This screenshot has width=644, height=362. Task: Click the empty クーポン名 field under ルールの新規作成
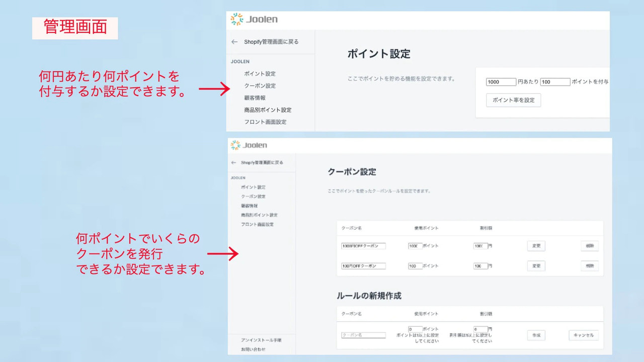[364, 335]
